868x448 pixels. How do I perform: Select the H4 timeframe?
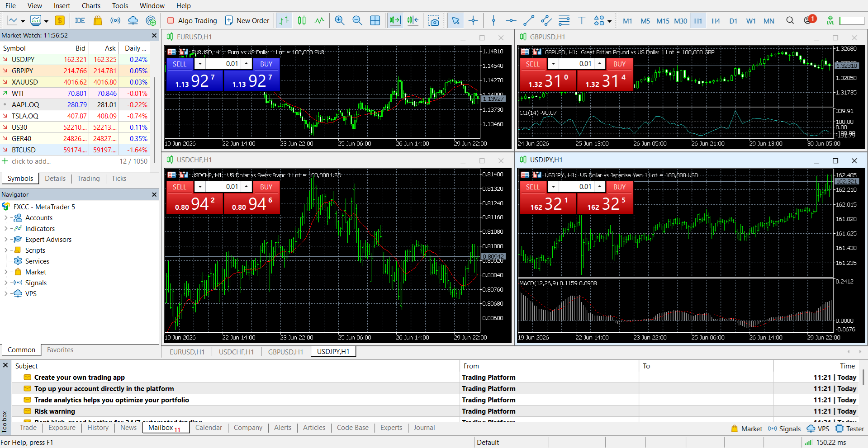(716, 21)
